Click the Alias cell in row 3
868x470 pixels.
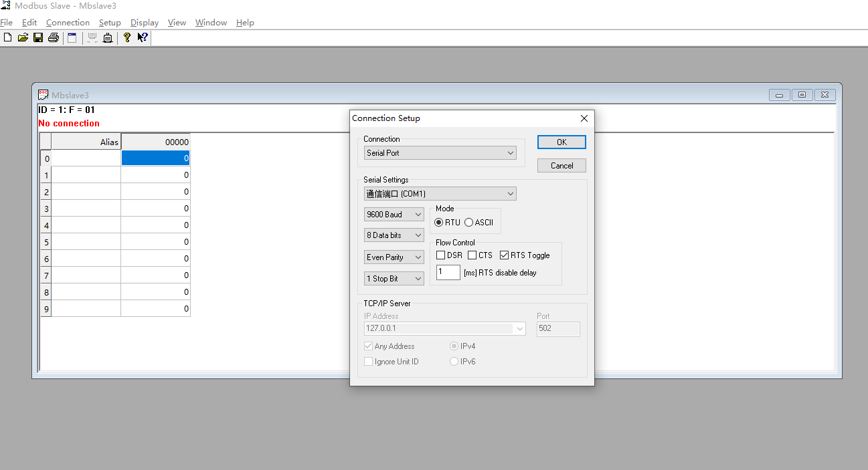pyautogui.click(x=86, y=209)
